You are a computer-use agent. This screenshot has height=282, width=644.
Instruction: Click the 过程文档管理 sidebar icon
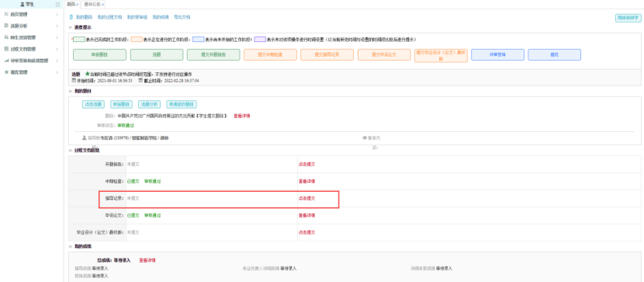(6, 49)
